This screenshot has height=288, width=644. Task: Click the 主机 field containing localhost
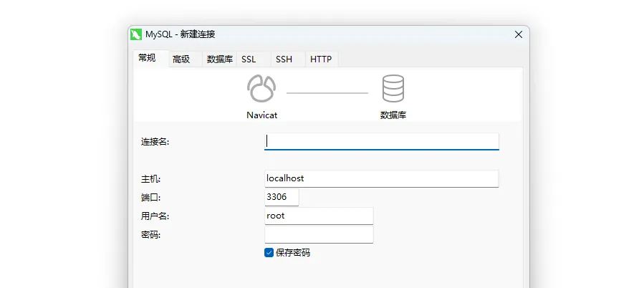381,178
